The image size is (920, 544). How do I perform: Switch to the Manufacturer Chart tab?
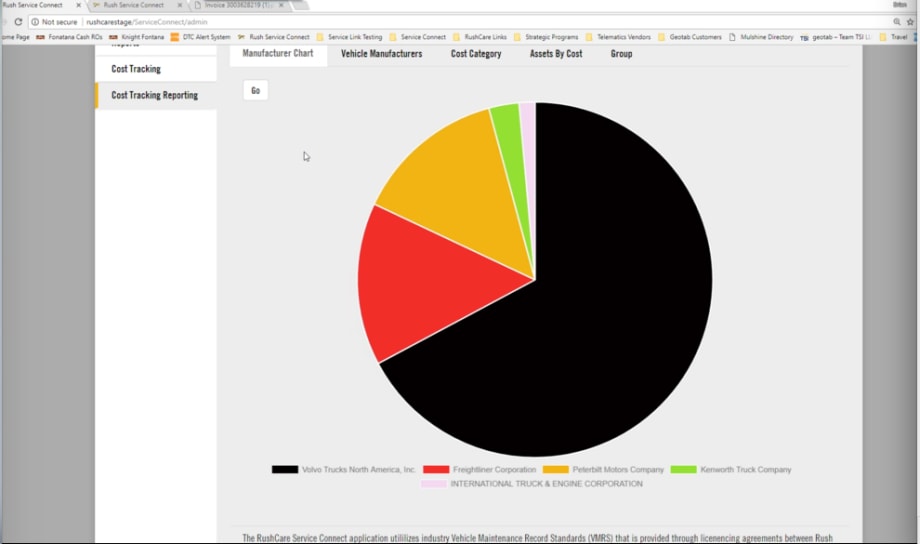(278, 53)
